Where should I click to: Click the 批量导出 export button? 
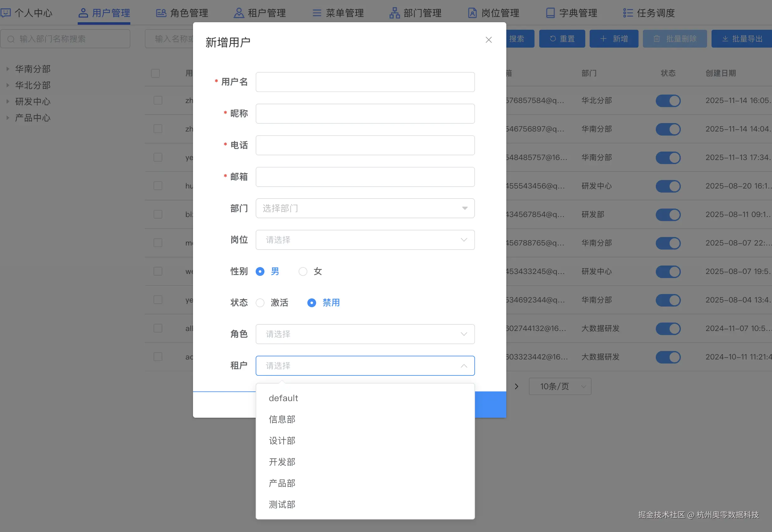742,39
